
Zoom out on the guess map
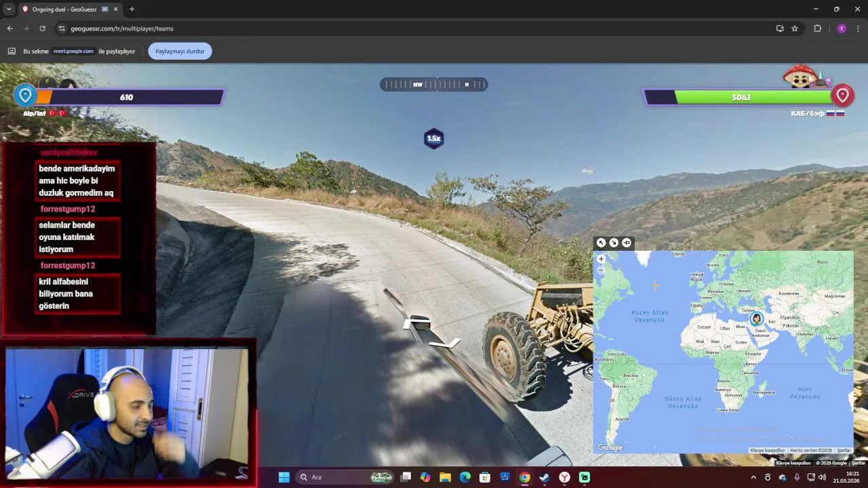tap(601, 270)
